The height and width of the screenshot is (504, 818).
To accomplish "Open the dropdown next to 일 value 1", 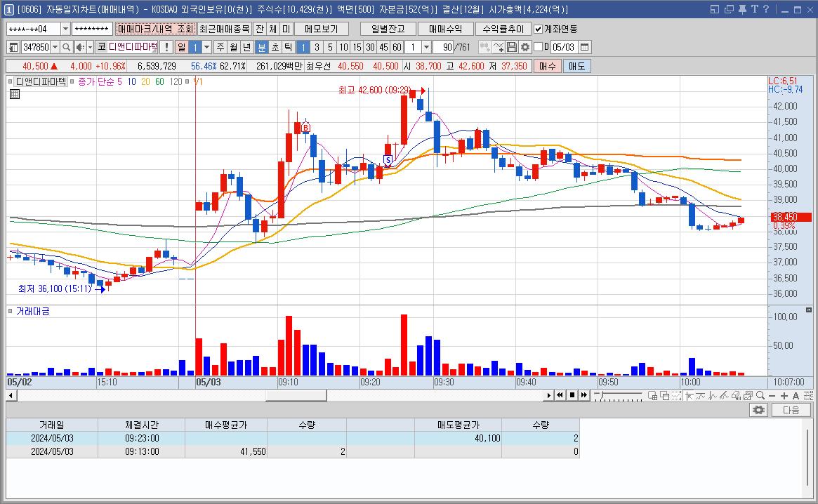I will pos(206,48).
